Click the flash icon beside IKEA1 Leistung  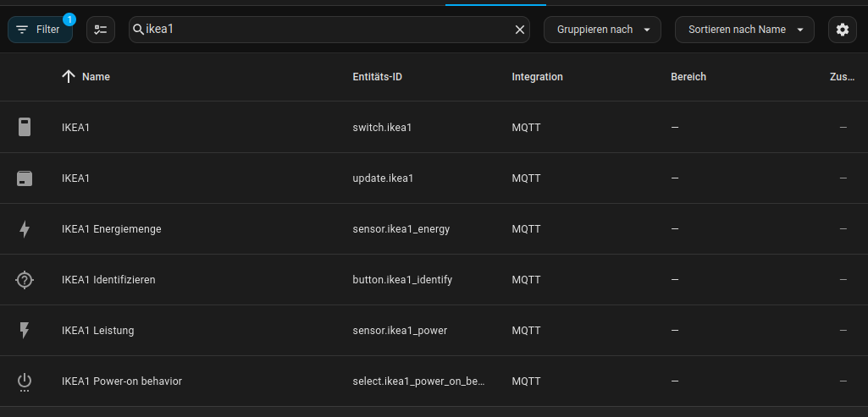pyautogui.click(x=25, y=331)
